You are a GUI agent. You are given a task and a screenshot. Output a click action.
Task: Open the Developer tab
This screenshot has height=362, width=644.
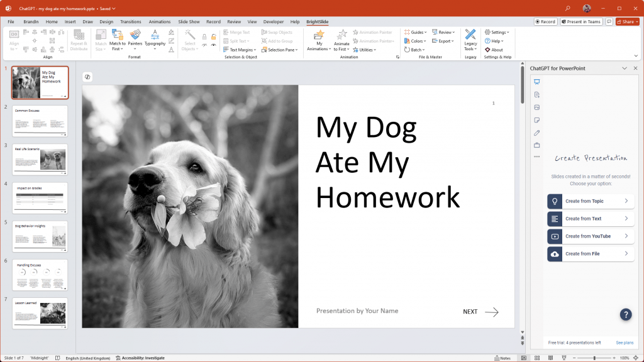click(x=274, y=21)
